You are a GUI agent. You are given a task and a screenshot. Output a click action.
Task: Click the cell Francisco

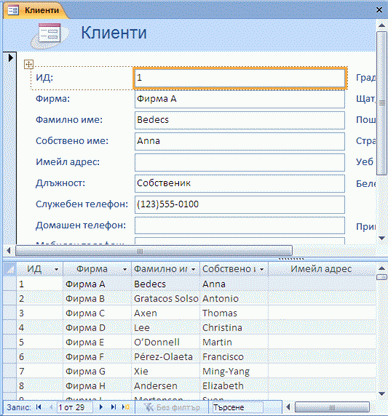pos(234,357)
